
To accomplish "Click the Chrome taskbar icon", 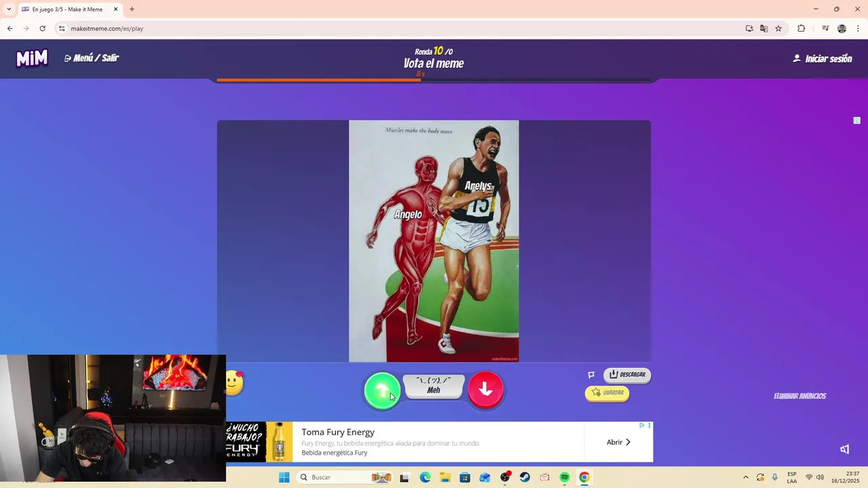I will [585, 478].
